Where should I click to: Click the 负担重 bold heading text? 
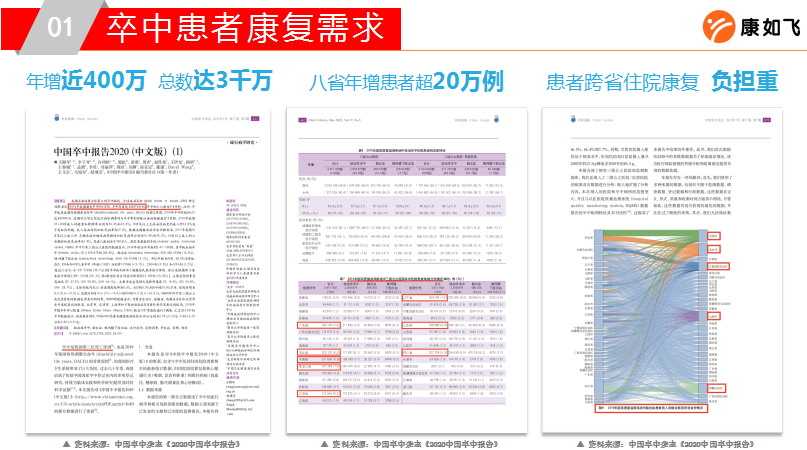[744, 81]
